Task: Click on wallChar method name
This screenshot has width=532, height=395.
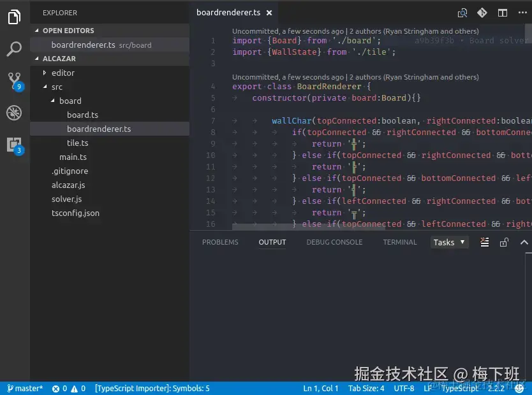Action: (x=292, y=121)
